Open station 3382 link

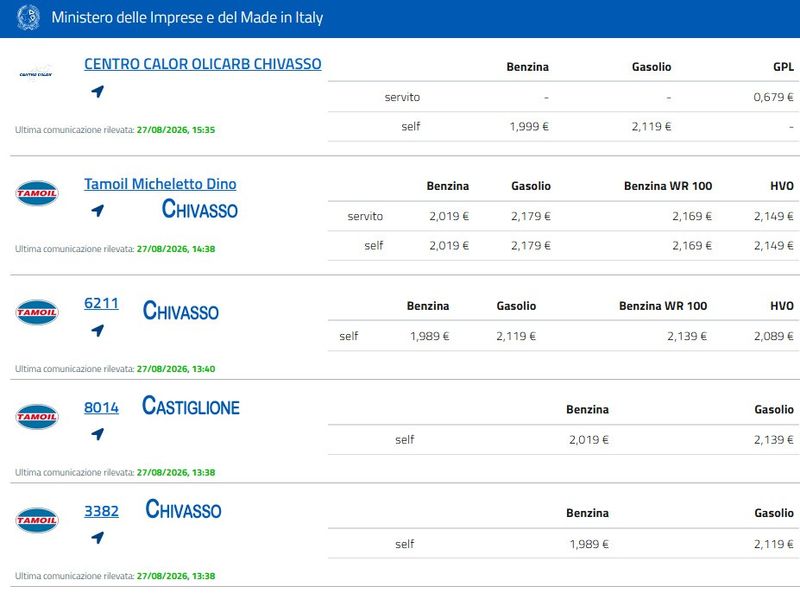pyautogui.click(x=101, y=511)
